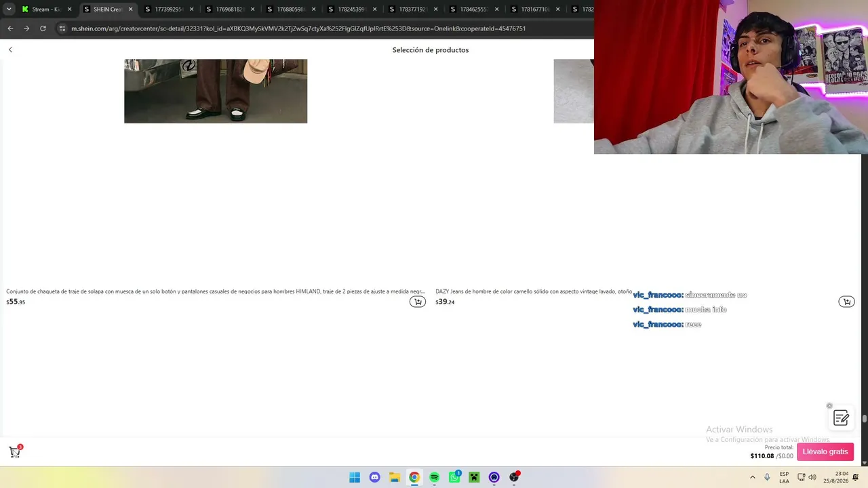Screen dimensions: 868x488
Task: Open the tab titled 1773992
Action: [x=168, y=9]
